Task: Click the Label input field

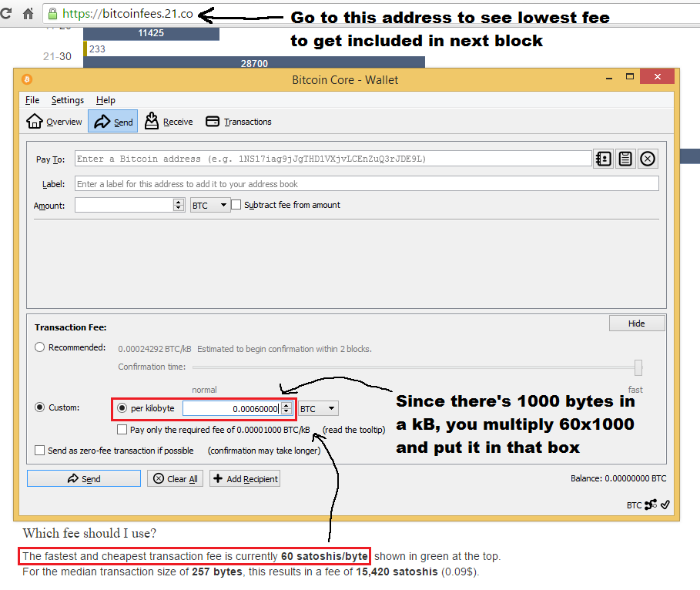Action: (367, 183)
